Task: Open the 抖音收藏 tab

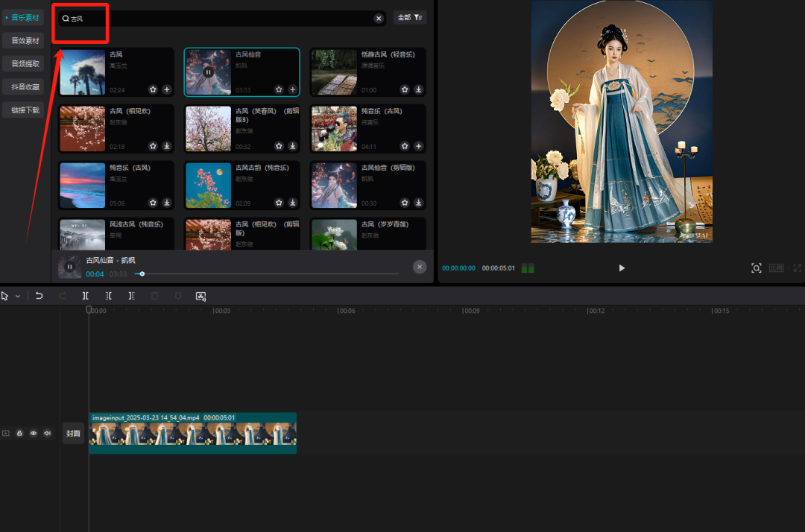Action: click(x=25, y=86)
